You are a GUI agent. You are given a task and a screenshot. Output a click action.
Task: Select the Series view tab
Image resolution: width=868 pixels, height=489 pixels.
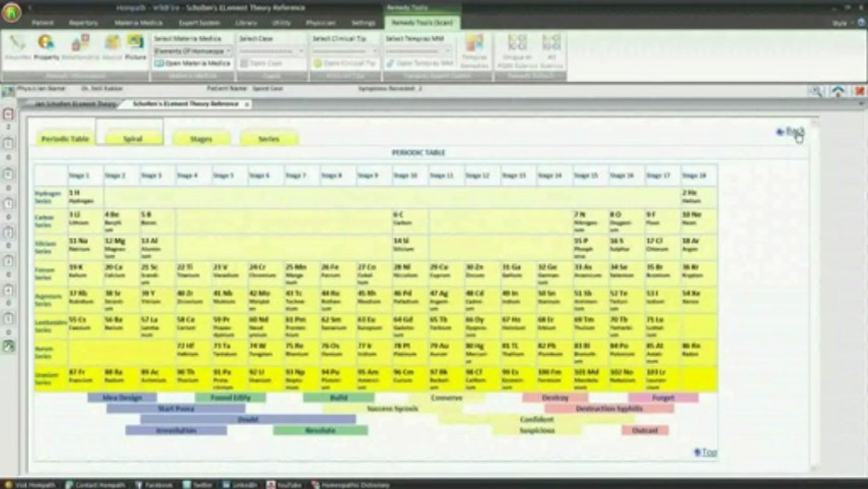click(269, 139)
